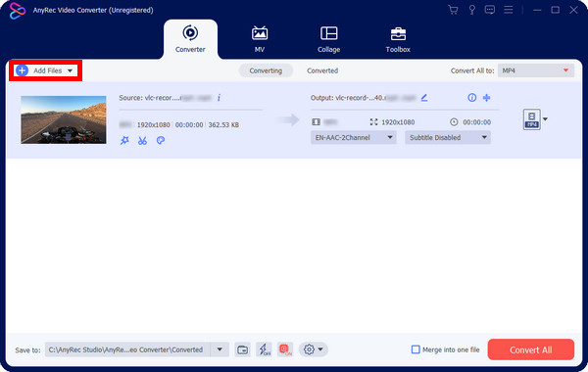Open the gear settings dropdown
The image size is (588, 372).
point(314,349)
